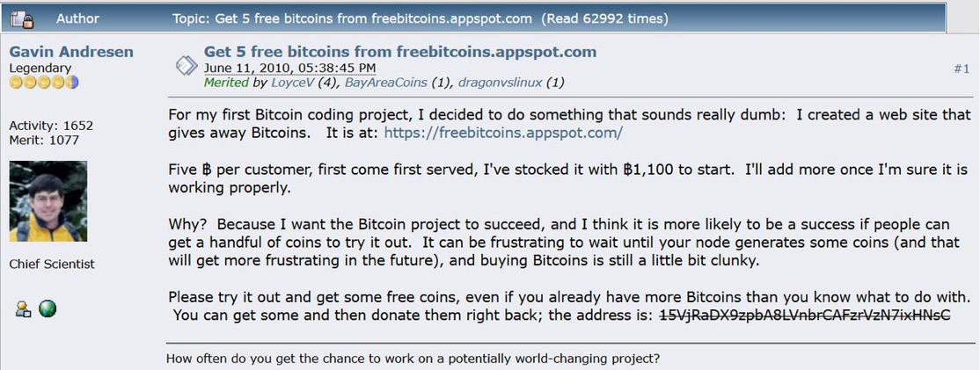Click the Author column header
980x370 pixels.
pos(77,18)
